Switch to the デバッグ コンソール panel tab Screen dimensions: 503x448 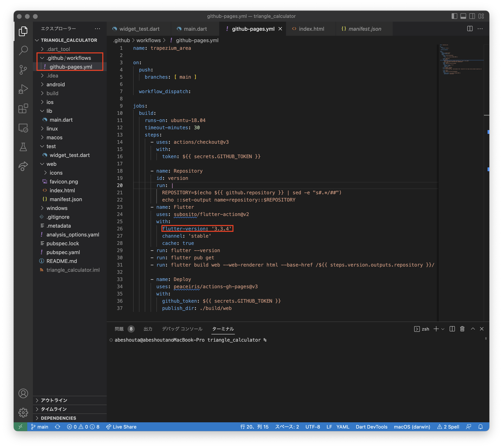pyautogui.click(x=182, y=329)
